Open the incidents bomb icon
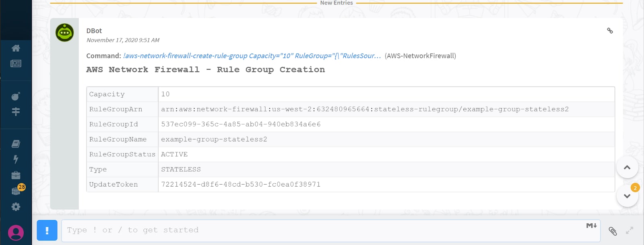 [x=16, y=96]
